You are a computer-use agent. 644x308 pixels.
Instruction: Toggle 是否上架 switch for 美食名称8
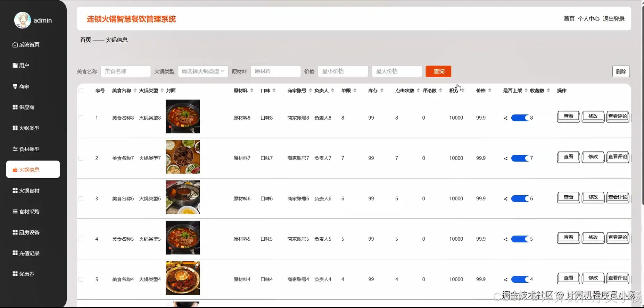pyautogui.click(x=520, y=118)
